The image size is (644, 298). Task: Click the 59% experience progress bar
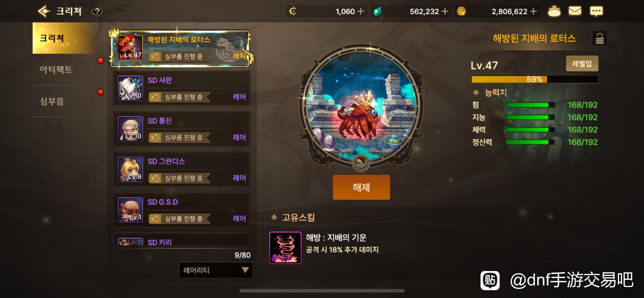535,79
